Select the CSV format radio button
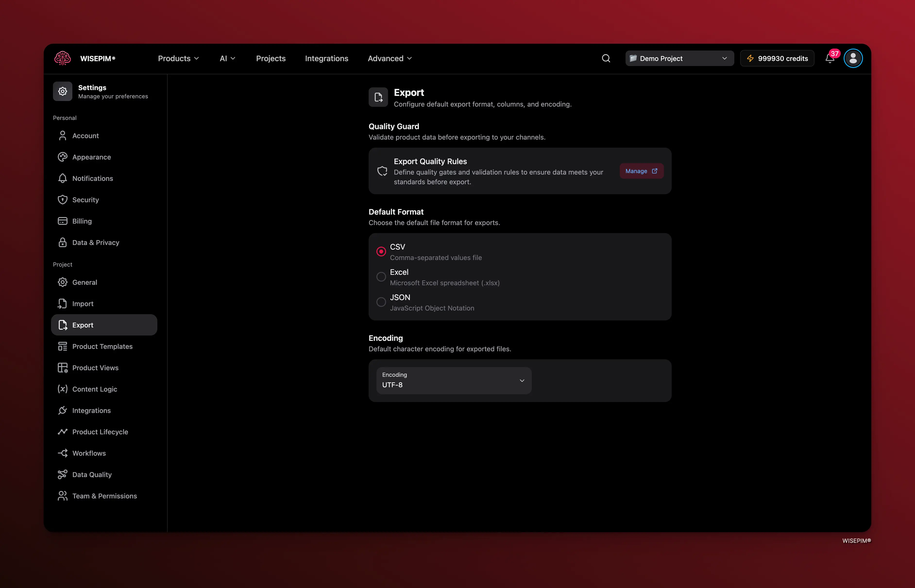Image resolution: width=915 pixels, height=588 pixels. (x=381, y=252)
